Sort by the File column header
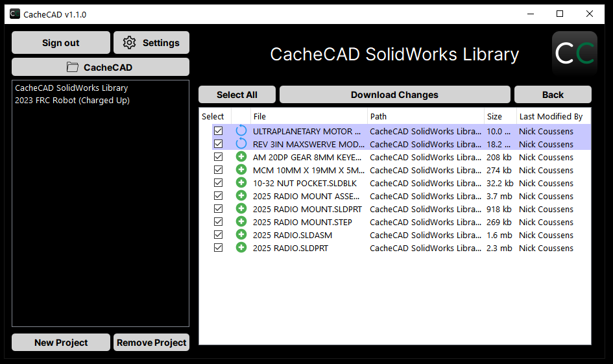Image resolution: width=613 pixels, height=364 pixels. click(x=309, y=117)
